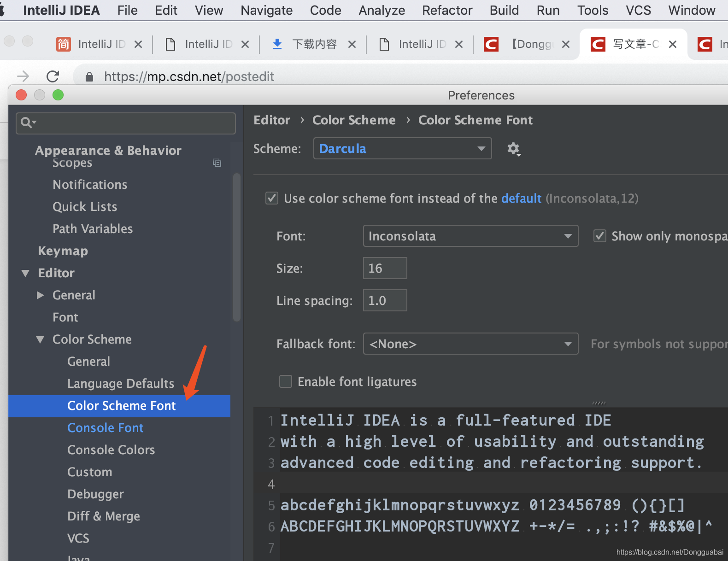Click the green zoom button of Preferences

point(58,95)
